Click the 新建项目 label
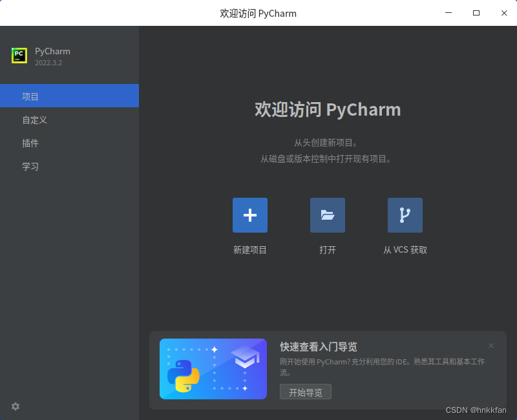517x420 pixels. (249, 250)
